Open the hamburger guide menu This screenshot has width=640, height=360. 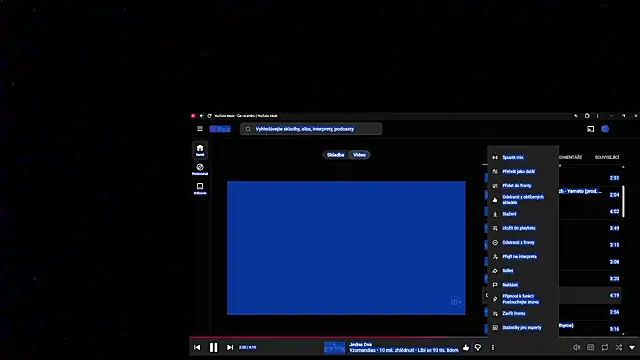click(200, 129)
